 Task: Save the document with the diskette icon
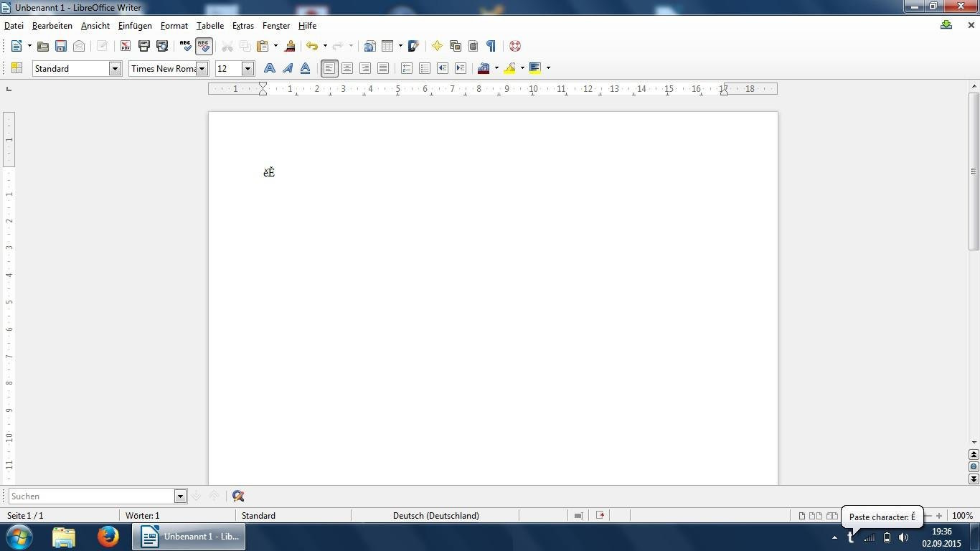click(x=61, y=46)
